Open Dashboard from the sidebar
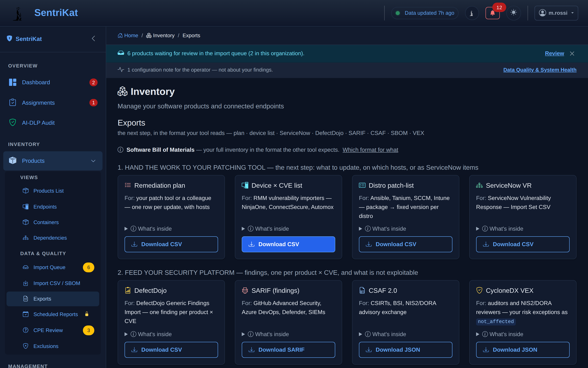The height and width of the screenshot is (368, 588). (x=53, y=82)
